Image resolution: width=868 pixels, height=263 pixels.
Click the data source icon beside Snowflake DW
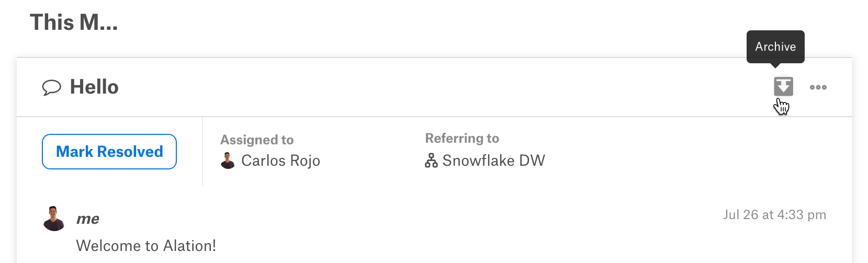point(431,161)
